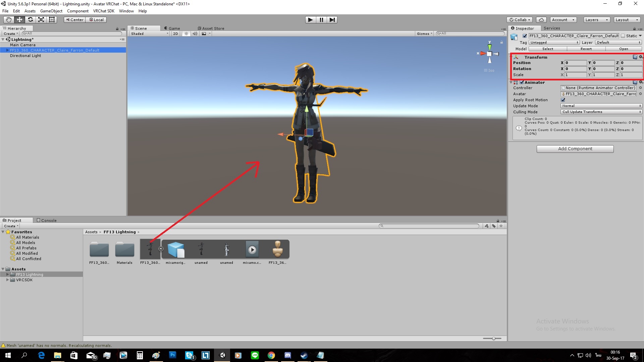Toggle scene audio speaker icon

(195, 34)
